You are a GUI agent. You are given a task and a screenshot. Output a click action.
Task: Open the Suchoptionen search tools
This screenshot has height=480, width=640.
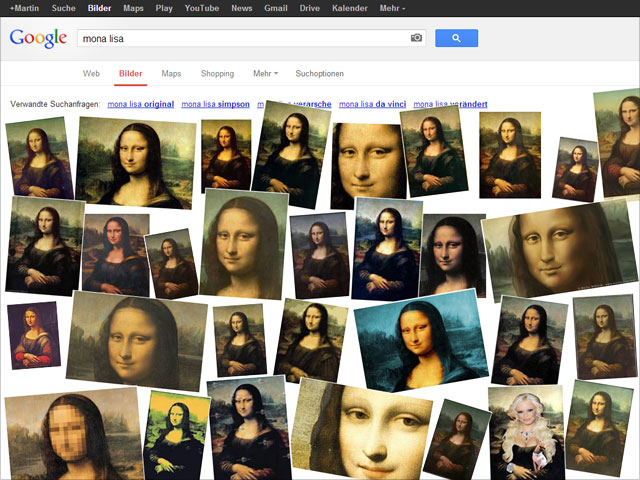click(320, 73)
